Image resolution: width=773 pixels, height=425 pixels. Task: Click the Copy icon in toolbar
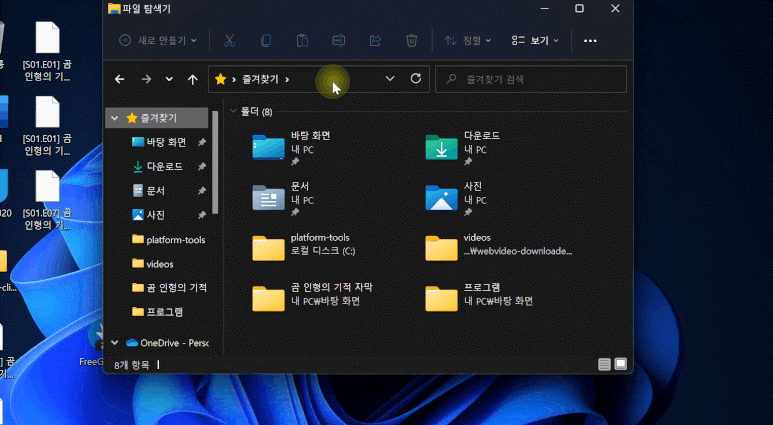(266, 40)
